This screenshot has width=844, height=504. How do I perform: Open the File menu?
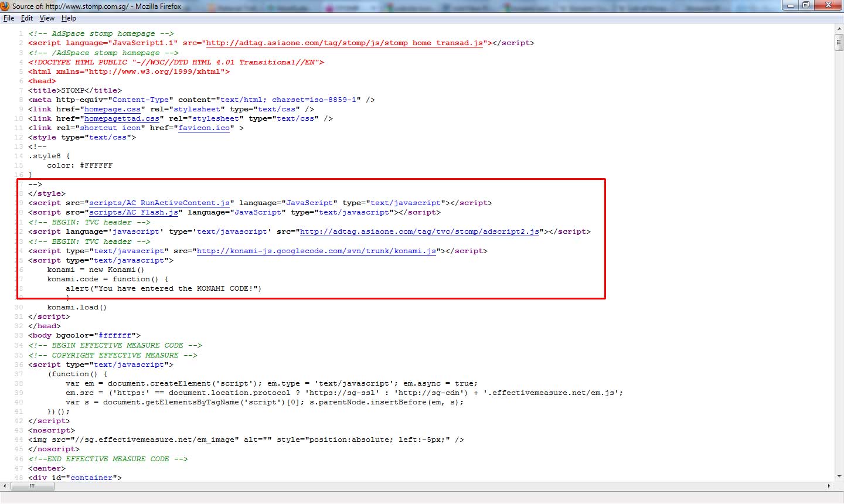click(9, 18)
